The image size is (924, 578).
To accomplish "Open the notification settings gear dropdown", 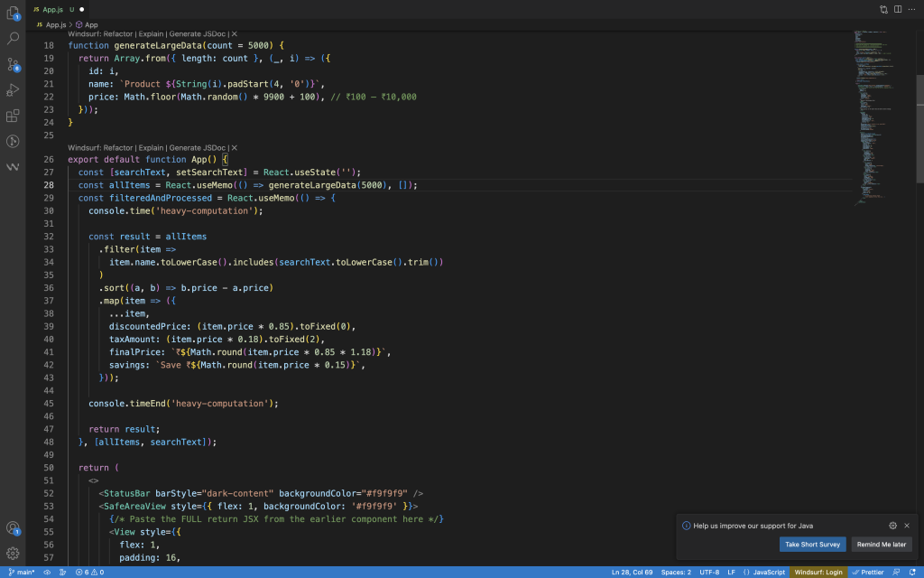I will click(x=892, y=525).
